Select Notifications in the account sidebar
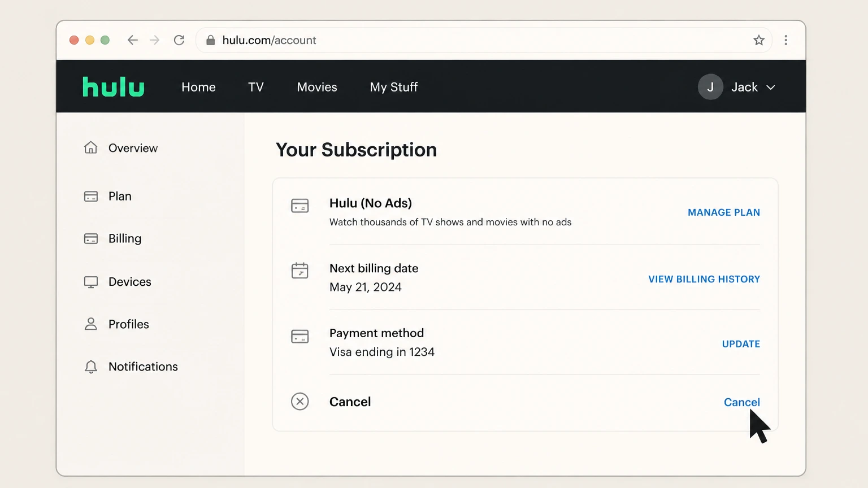The image size is (868, 488). point(143,367)
